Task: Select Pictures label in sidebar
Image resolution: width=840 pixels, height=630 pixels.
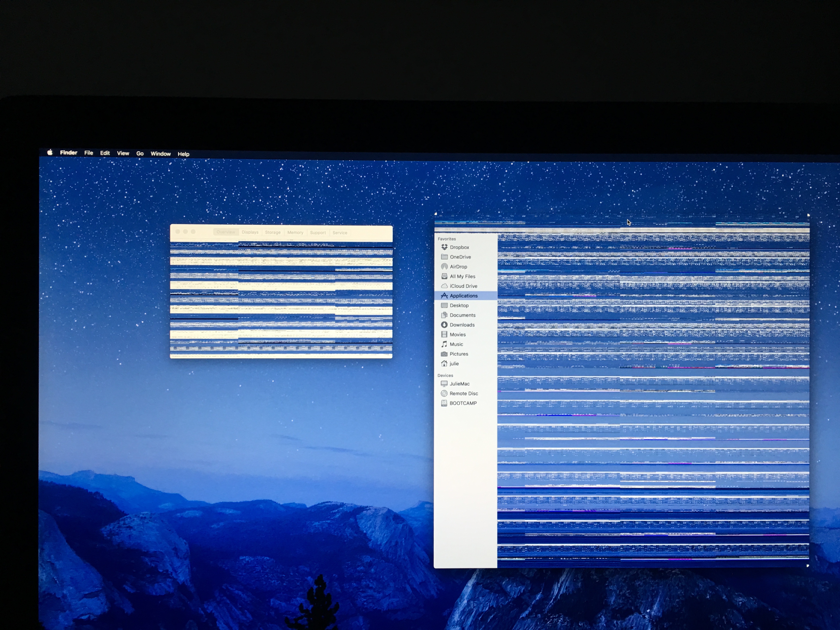Action: [x=459, y=354]
